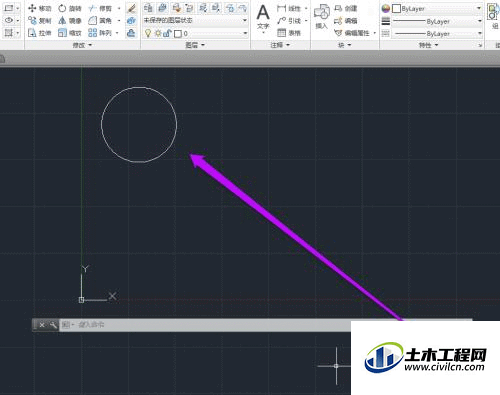This screenshot has height=395, width=500.
Task: Click the Layer Off icon
Action: (243, 8)
